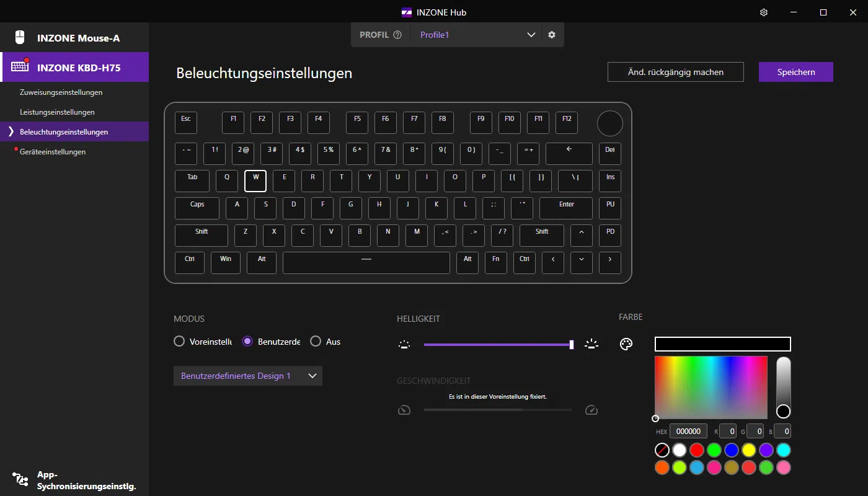Viewport: 868px width, 496px height.
Task: Select the Voreinstellung mode radio button
Action: coord(179,341)
